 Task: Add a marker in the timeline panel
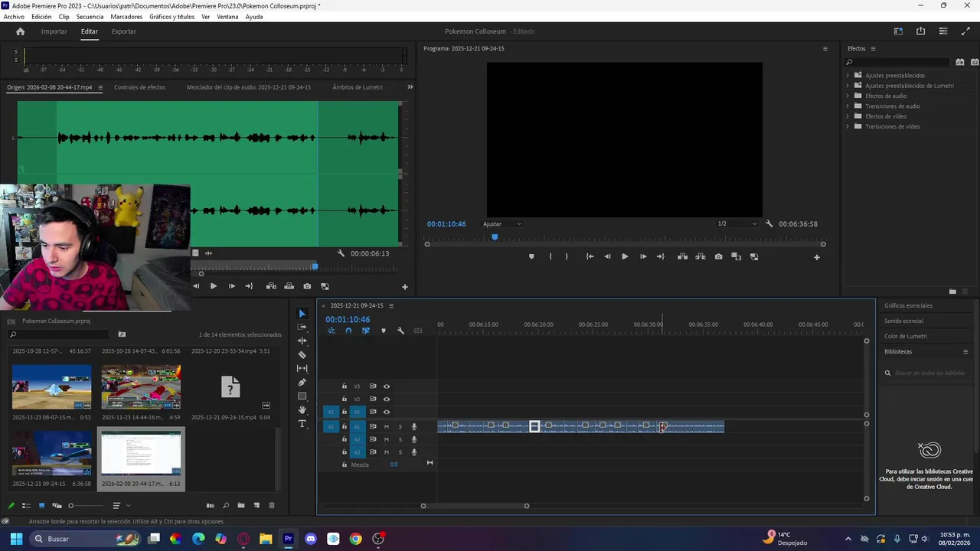[384, 331]
